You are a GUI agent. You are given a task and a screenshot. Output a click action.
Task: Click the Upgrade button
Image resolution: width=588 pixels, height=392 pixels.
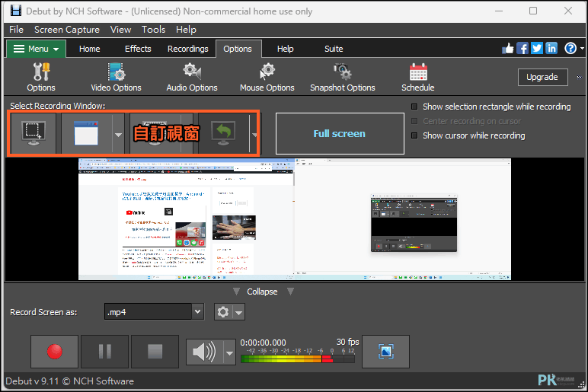pyautogui.click(x=542, y=77)
